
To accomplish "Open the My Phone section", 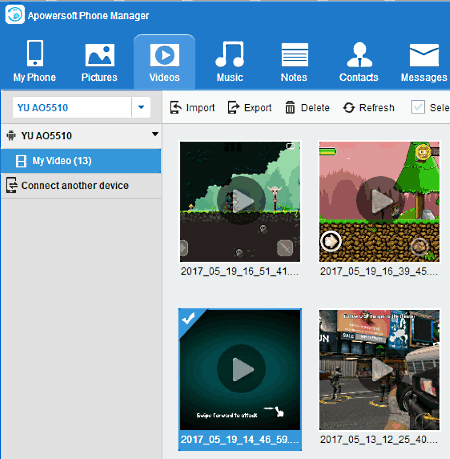I will (35, 61).
